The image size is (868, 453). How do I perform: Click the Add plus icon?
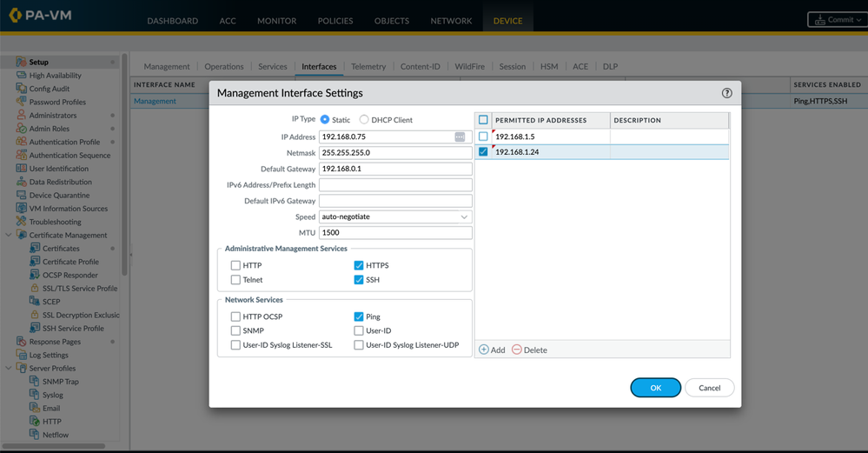pos(484,350)
